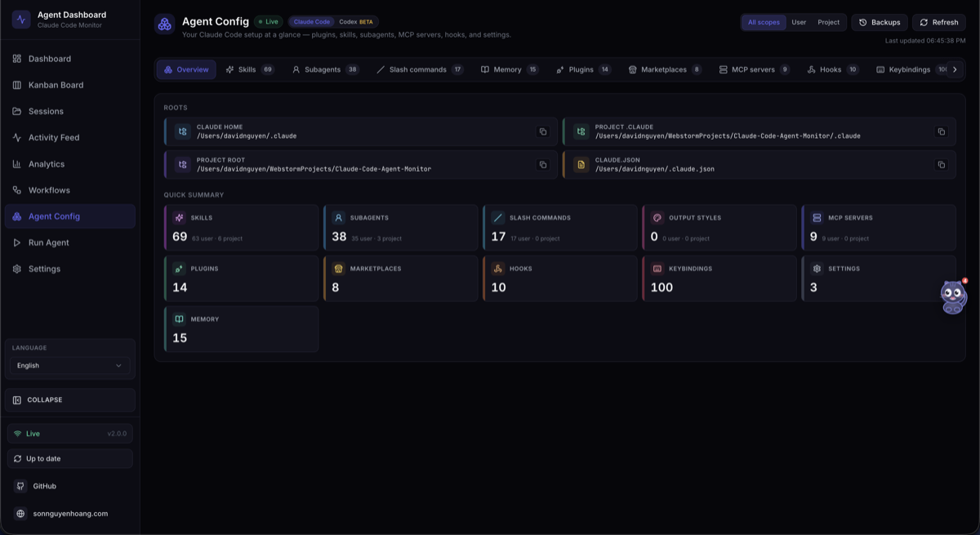The height and width of the screenshot is (535, 980).
Task: Select User scope filter
Action: 799,22
